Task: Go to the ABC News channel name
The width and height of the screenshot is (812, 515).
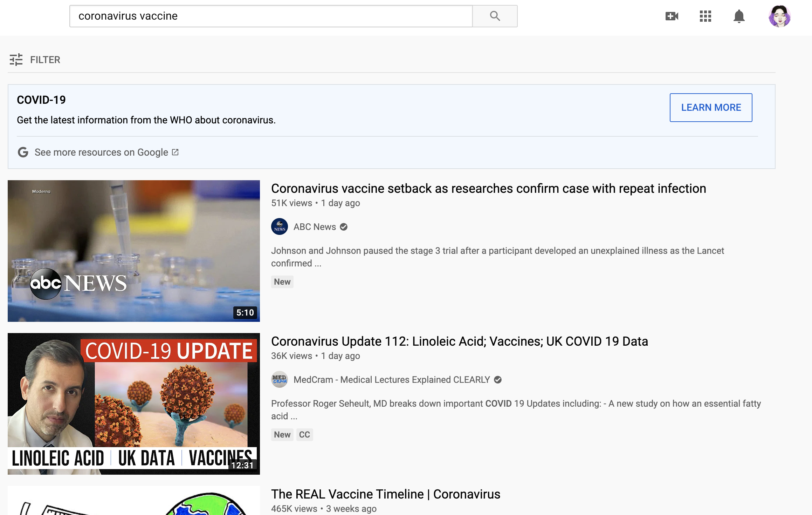Action: (315, 227)
